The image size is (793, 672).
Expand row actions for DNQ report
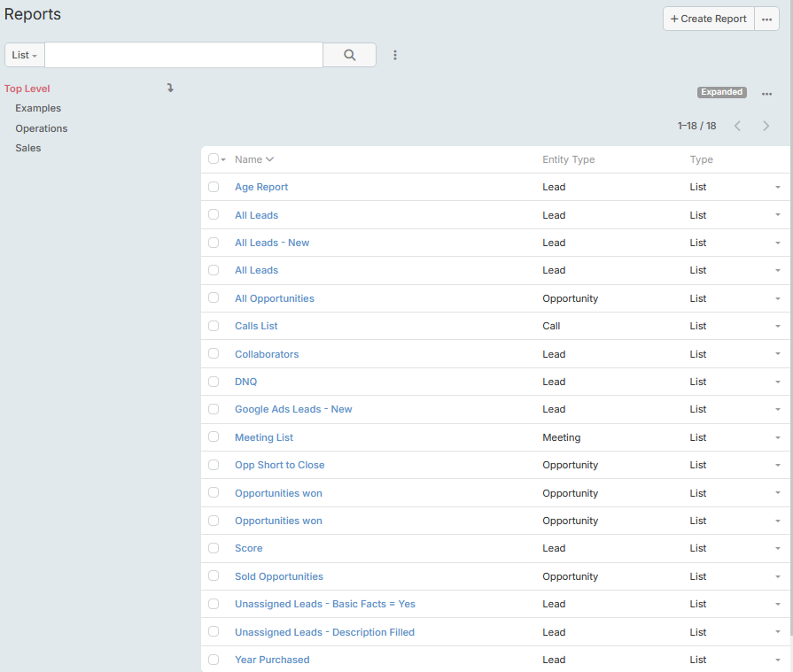point(777,382)
